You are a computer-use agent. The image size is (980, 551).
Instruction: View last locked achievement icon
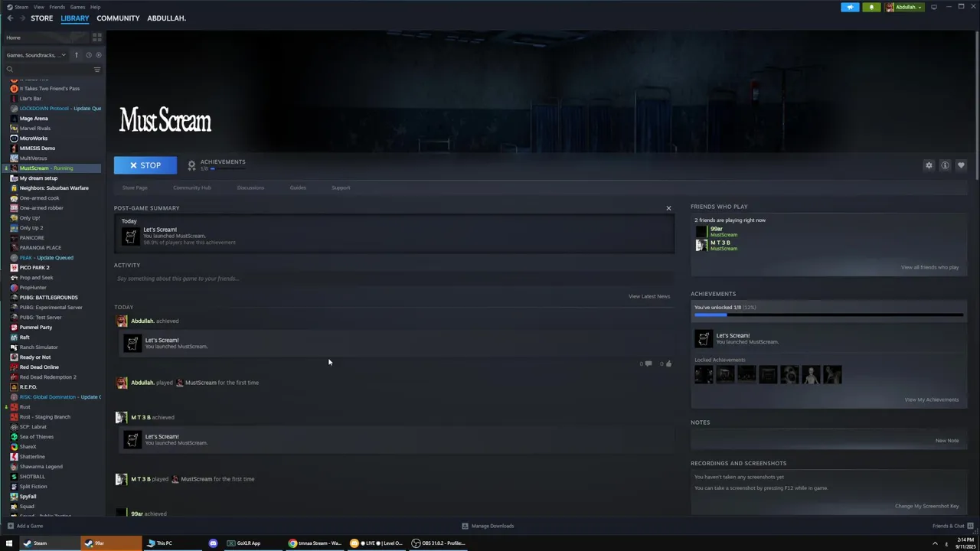pyautogui.click(x=832, y=374)
